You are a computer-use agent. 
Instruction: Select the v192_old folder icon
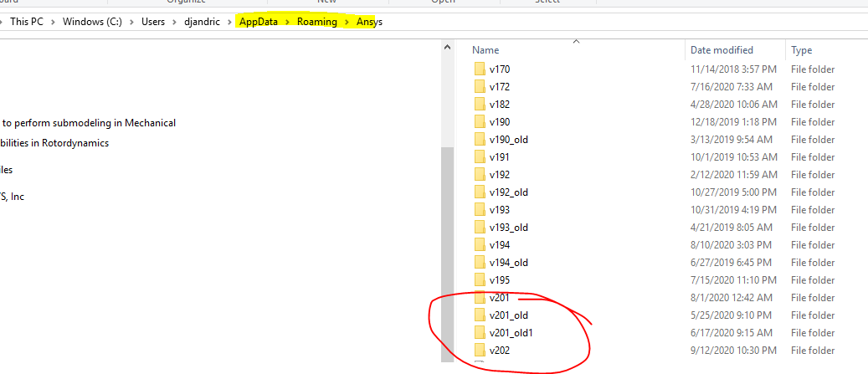coord(480,192)
